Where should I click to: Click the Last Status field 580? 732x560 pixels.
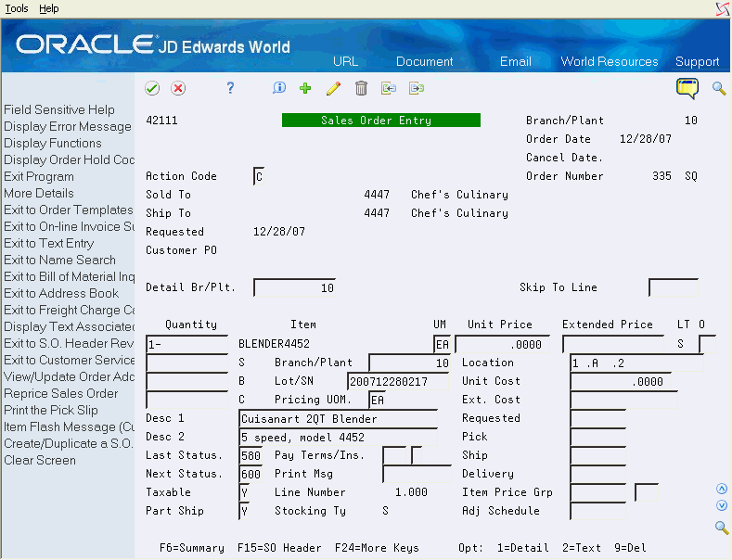(x=250, y=455)
